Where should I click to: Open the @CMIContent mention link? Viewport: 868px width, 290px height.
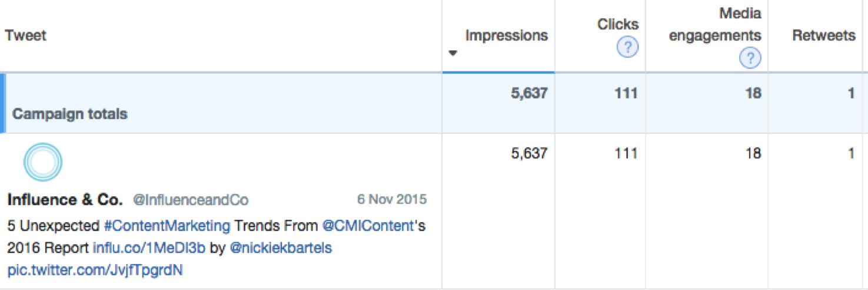(368, 225)
